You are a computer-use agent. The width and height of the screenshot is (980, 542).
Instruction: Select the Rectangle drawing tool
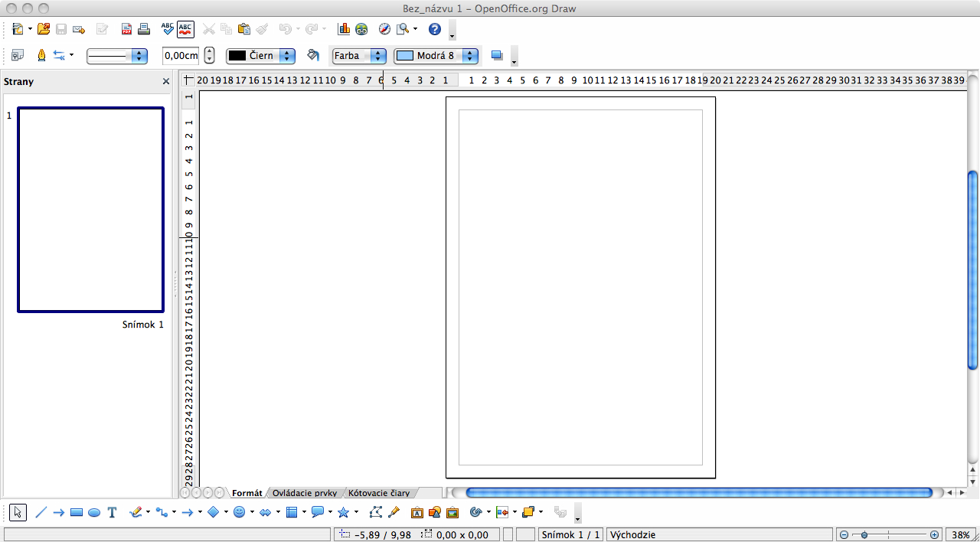click(x=77, y=512)
